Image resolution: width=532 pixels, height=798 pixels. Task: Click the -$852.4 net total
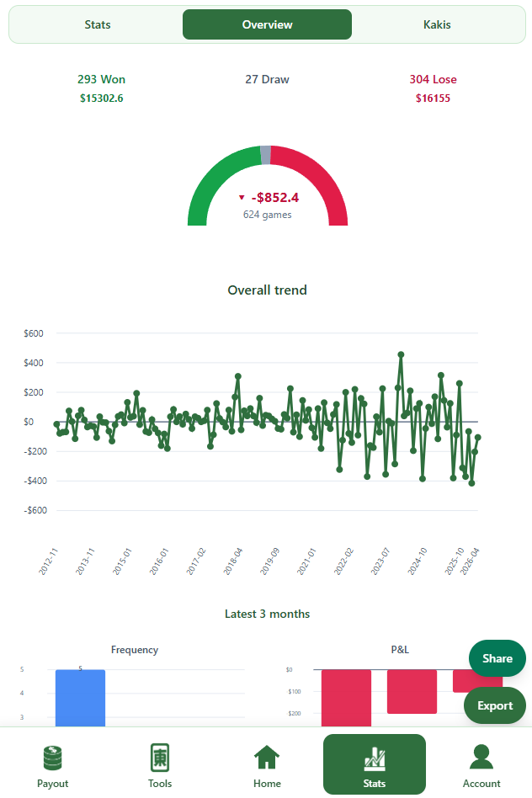point(275,198)
